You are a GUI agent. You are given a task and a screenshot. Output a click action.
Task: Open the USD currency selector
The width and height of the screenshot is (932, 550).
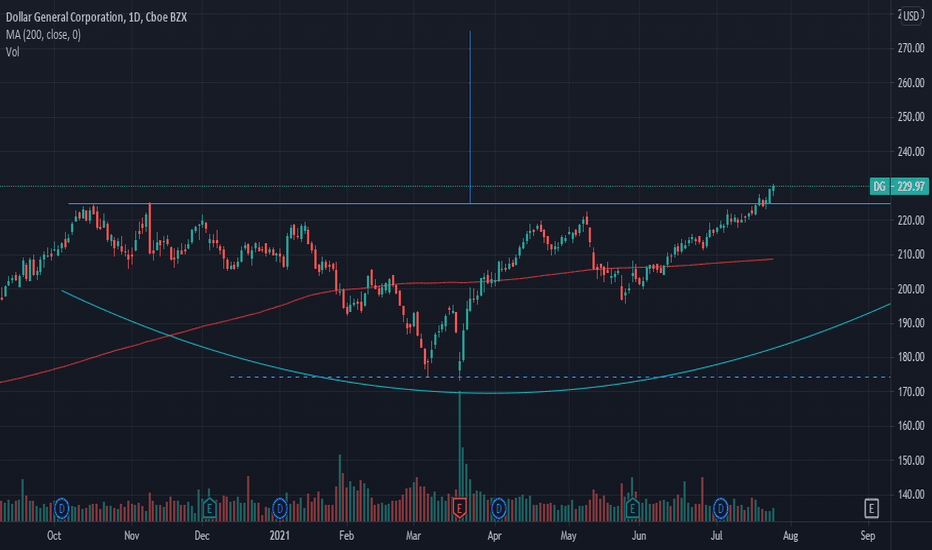click(911, 16)
